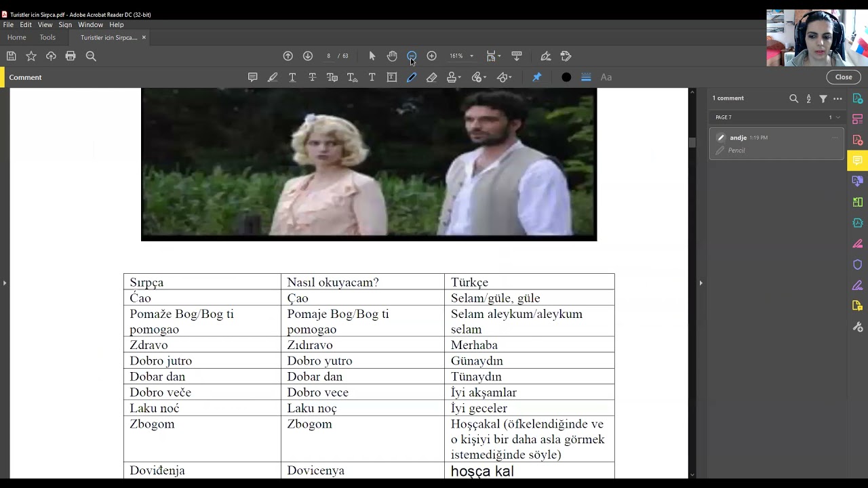Image resolution: width=868 pixels, height=488 pixels.
Task: Select the Hand pan tool
Action: [x=392, y=56]
